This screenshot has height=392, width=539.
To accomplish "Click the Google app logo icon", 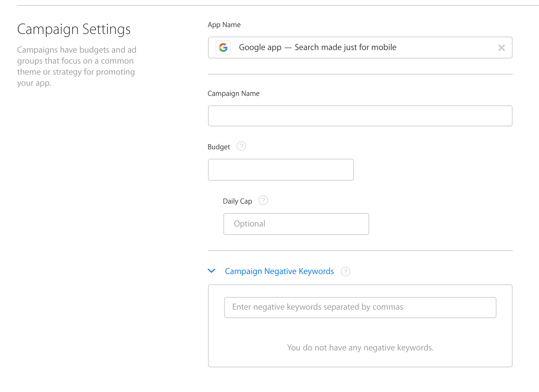I will coord(223,48).
